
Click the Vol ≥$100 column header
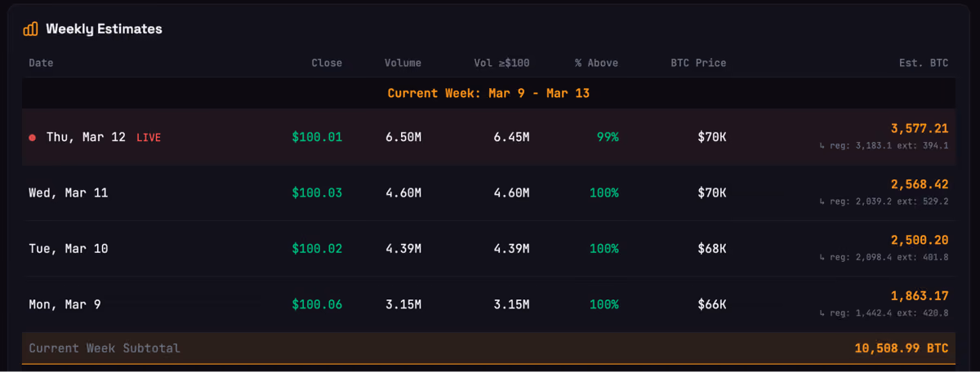[501, 63]
